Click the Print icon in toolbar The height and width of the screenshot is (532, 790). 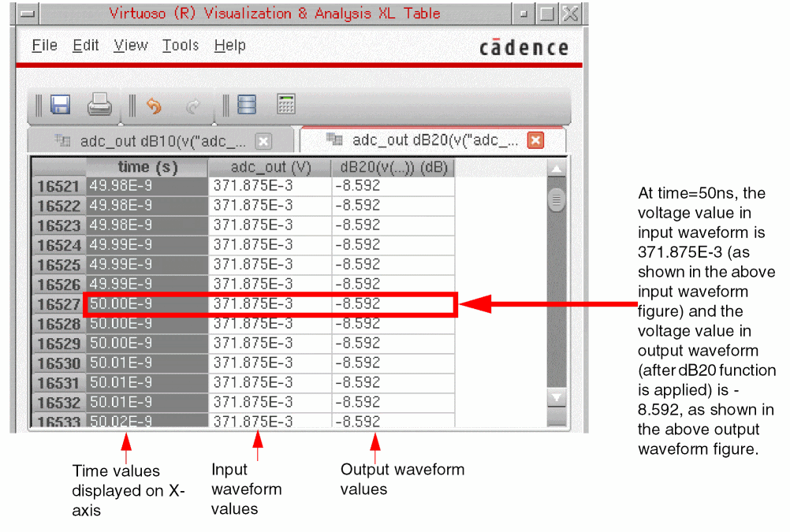(99, 105)
